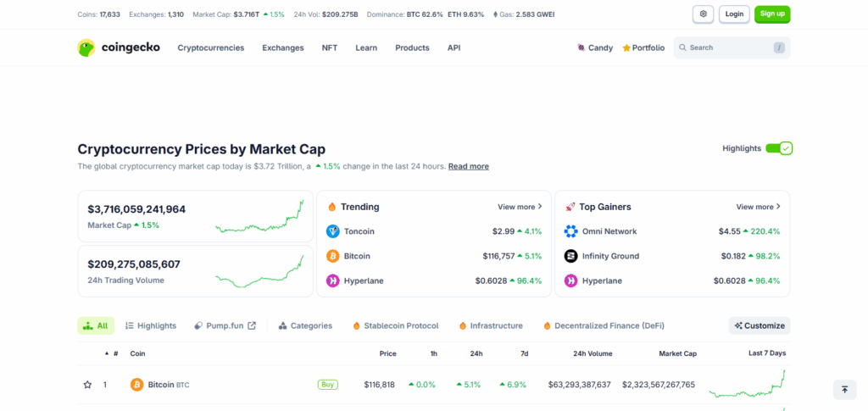Open the Pump.fun tab
This screenshot has width=868, height=411.
(x=225, y=325)
